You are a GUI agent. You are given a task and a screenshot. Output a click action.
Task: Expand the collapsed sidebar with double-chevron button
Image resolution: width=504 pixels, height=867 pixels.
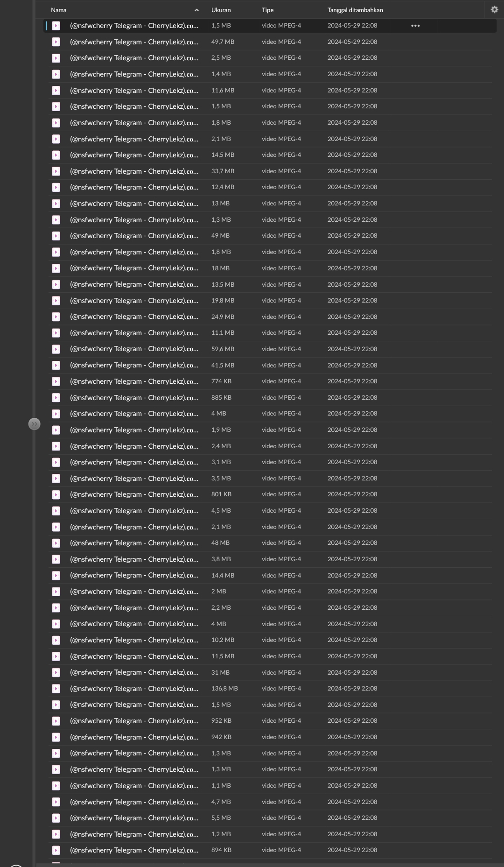(34, 424)
